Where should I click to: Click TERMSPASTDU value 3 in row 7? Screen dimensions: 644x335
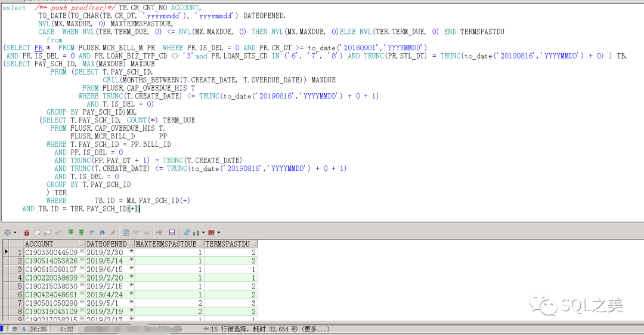point(231,303)
